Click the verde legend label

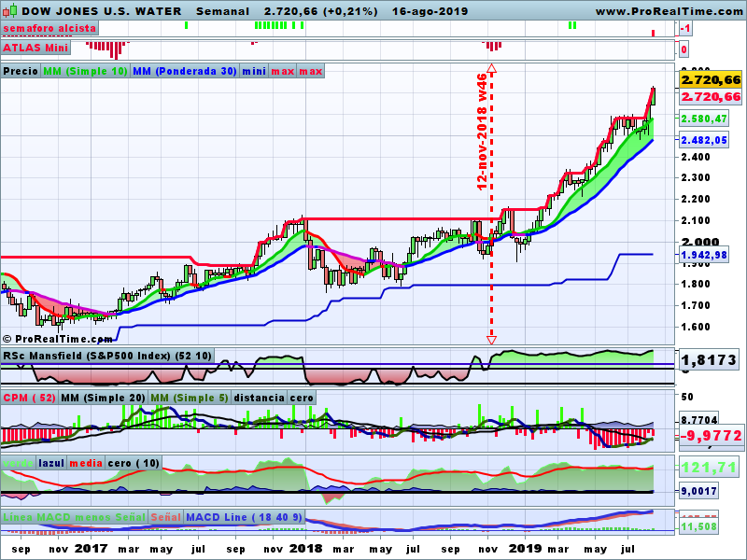18,463
